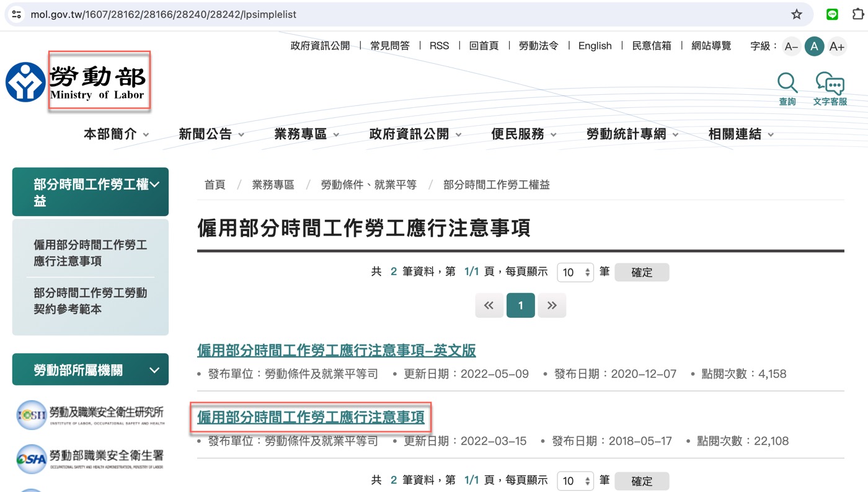Click the 部分時間工作勞工權益 breadcrumb

click(497, 185)
